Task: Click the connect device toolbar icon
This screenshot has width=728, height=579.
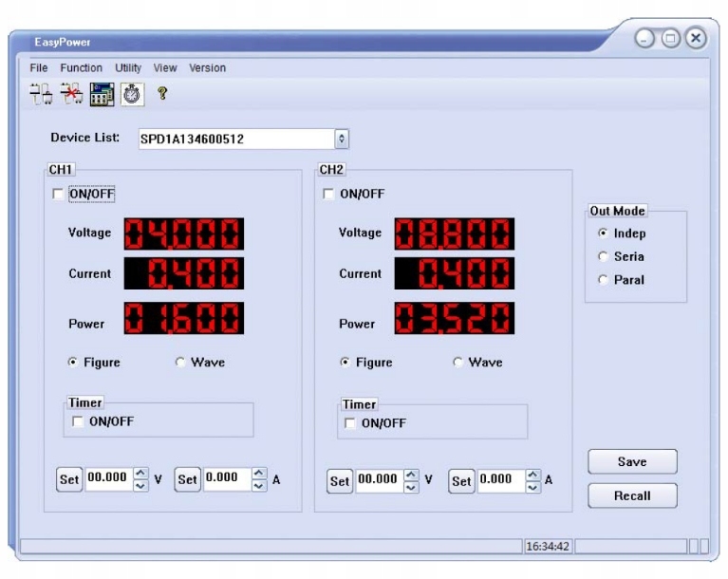Action: [x=42, y=94]
